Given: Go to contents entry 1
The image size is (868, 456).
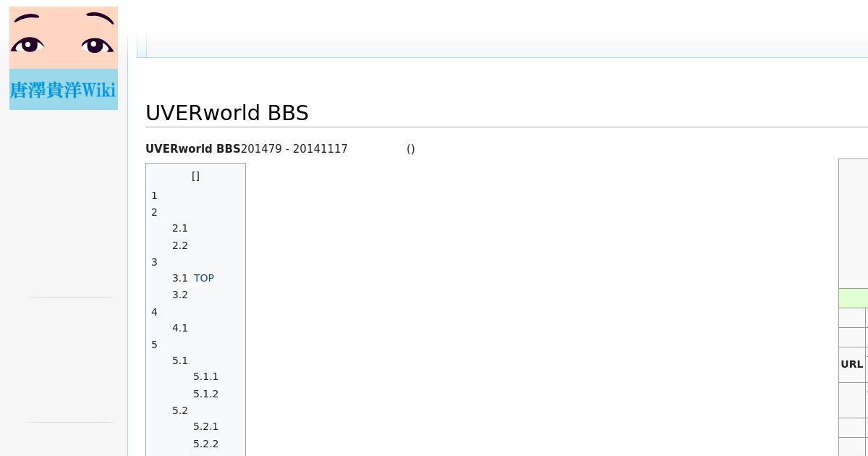Looking at the screenshot, I should [154, 195].
